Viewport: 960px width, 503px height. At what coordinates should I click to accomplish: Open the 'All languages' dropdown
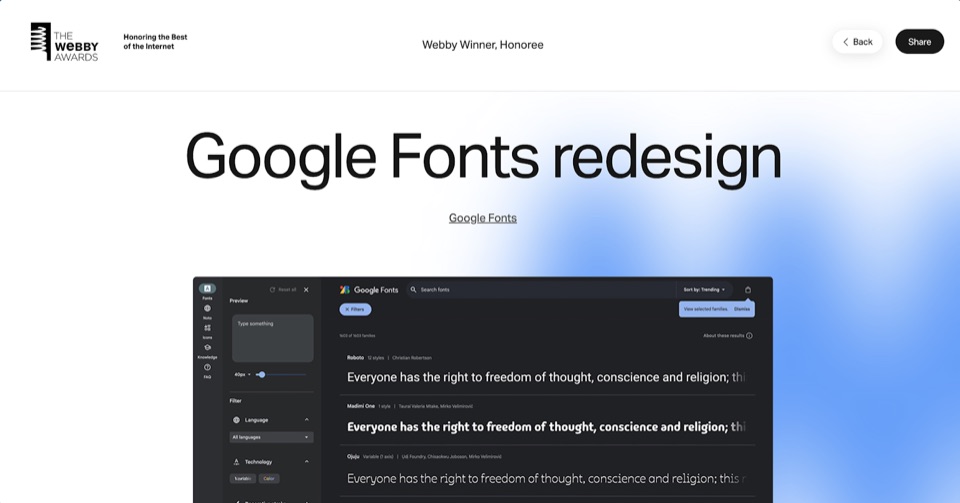272,437
